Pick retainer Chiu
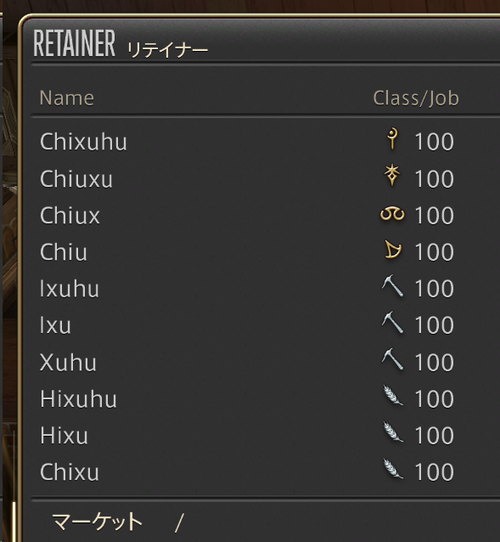Image resolution: width=500 pixels, height=542 pixels. 63,252
